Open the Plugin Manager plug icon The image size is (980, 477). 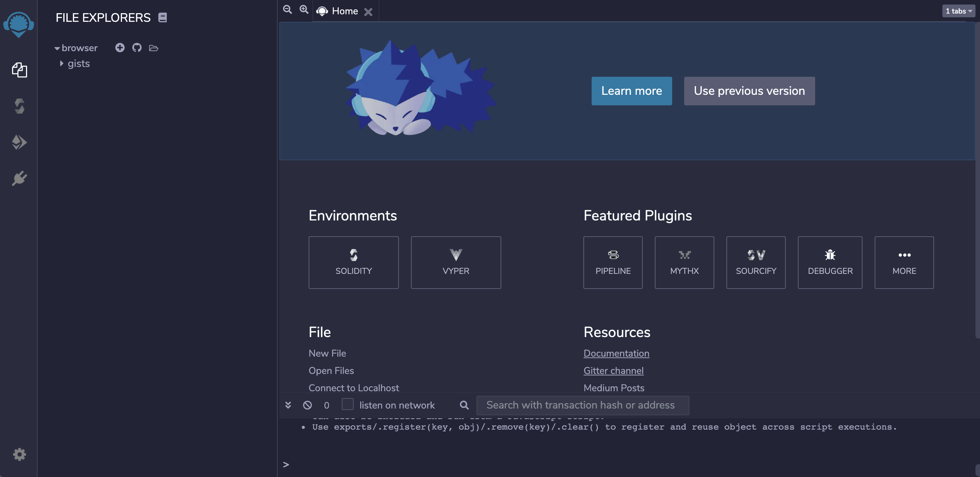[19, 178]
